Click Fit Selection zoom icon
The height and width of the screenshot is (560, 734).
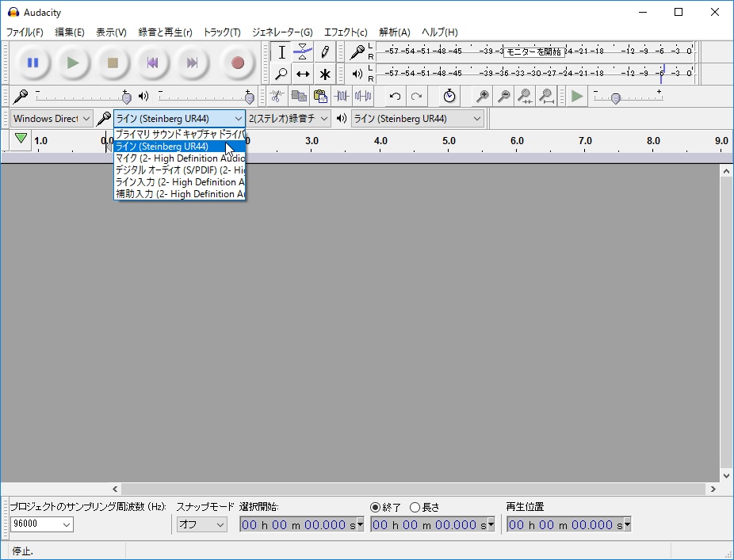pyautogui.click(x=525, y=97)
